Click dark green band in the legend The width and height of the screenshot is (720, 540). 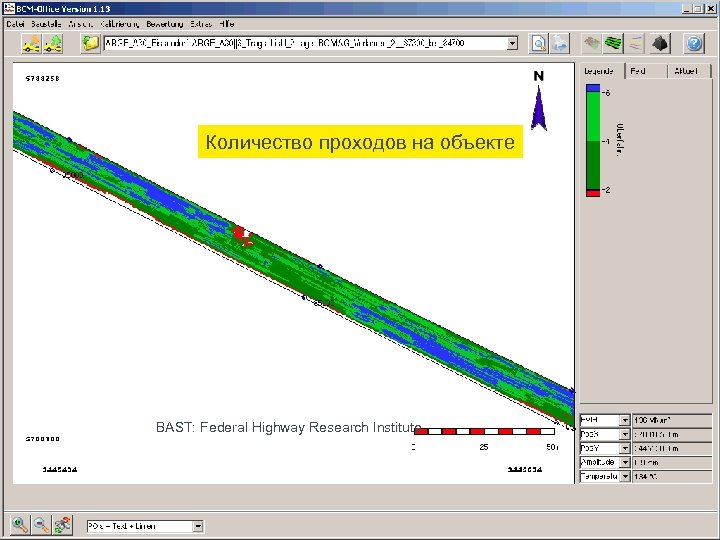(593, 164)
